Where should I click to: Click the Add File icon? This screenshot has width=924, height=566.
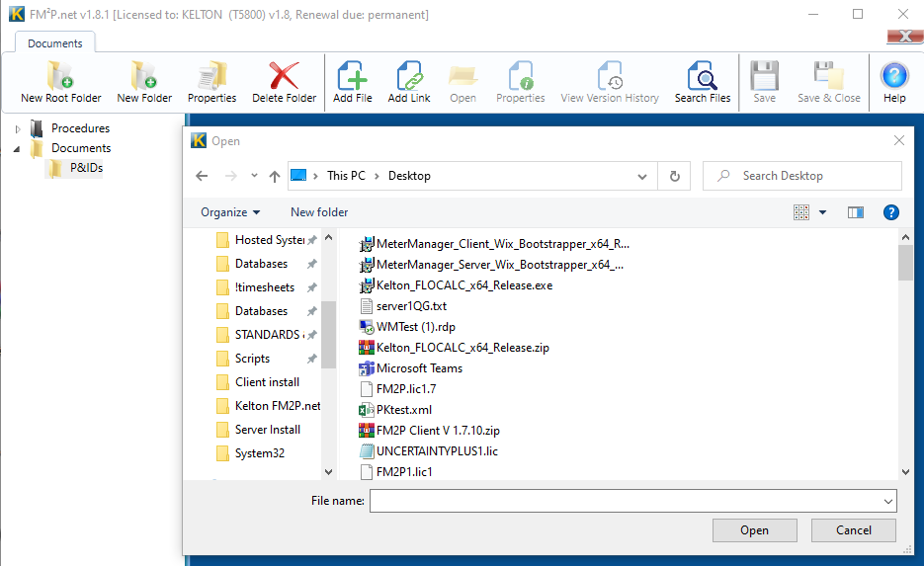click(352, 76)
